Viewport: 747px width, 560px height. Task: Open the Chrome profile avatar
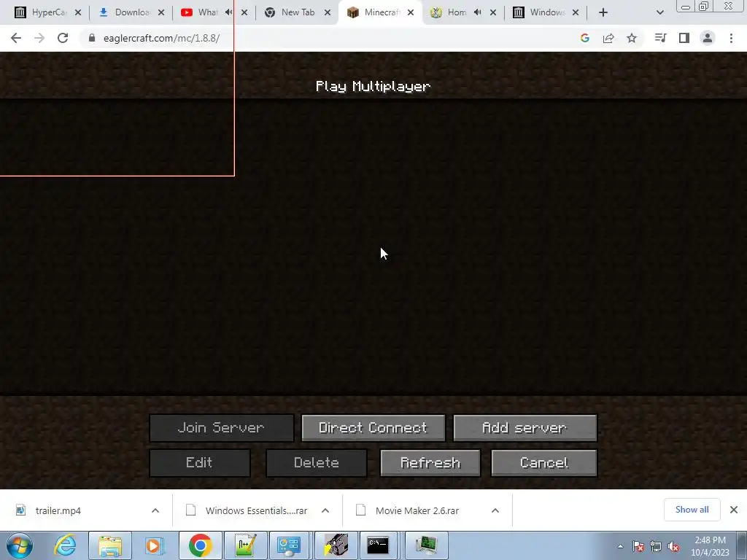point(708,38)
